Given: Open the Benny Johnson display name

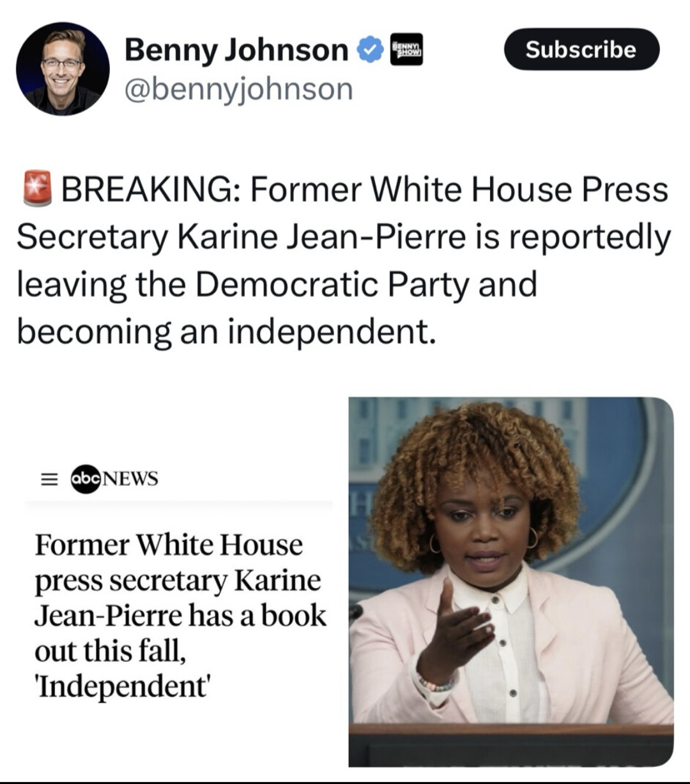Looking at the screenshot, I should [236, 50].
